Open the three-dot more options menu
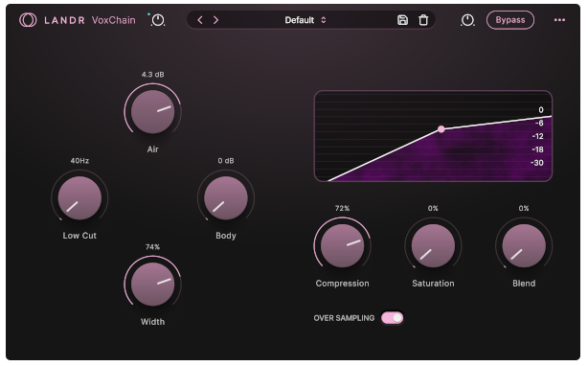The height and width of the screenshot is (366, 588). pyautogui.click(x=559, y=20)
